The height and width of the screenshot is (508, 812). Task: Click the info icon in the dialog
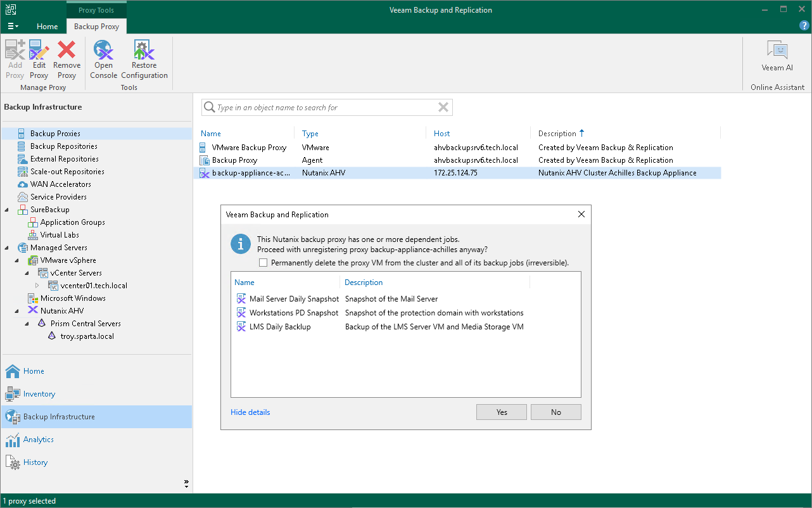pyautogui.click(x=241, y=244)
